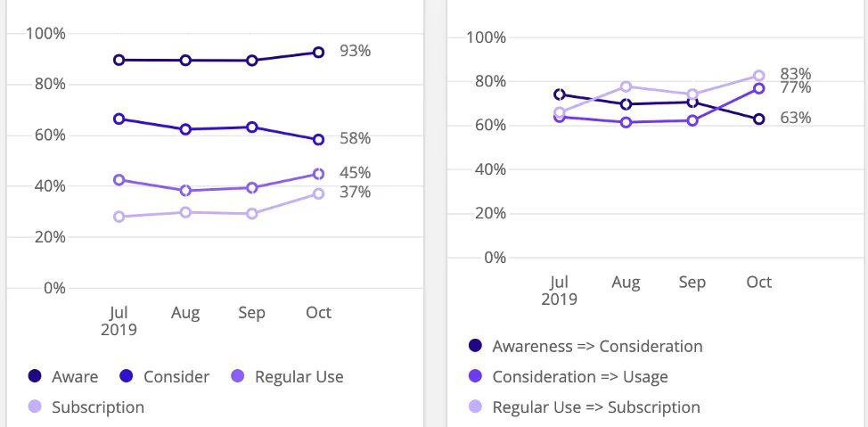868x427 pixels.
Task: Click the Awareness => Consideration legend dot
Action: click(x=475, y=346)
